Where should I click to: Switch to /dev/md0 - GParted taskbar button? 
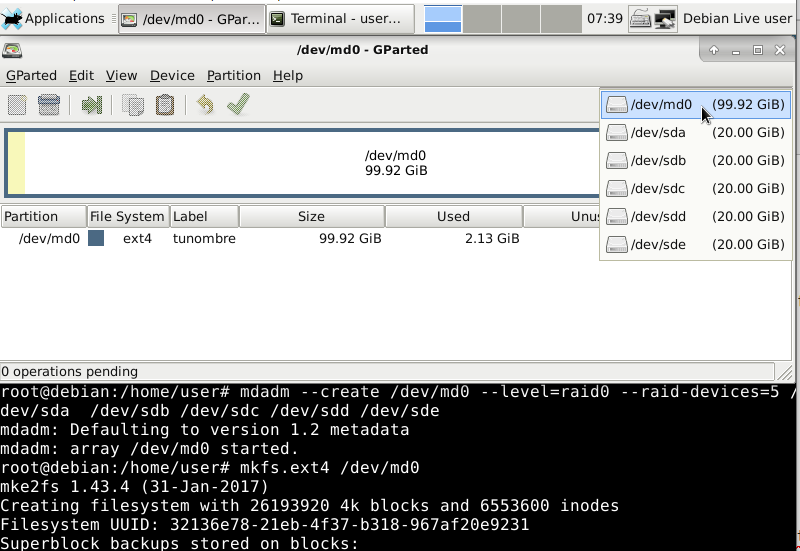(x=192, y=19)
